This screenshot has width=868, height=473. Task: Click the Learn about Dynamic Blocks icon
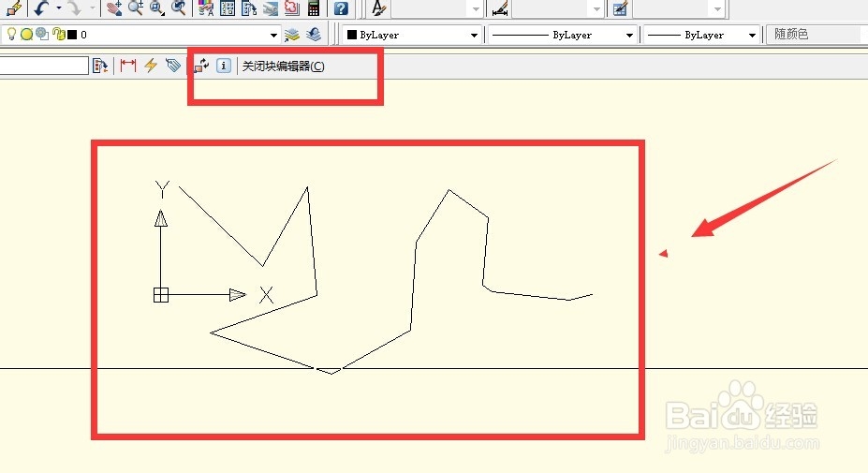[x=223, y=66]
